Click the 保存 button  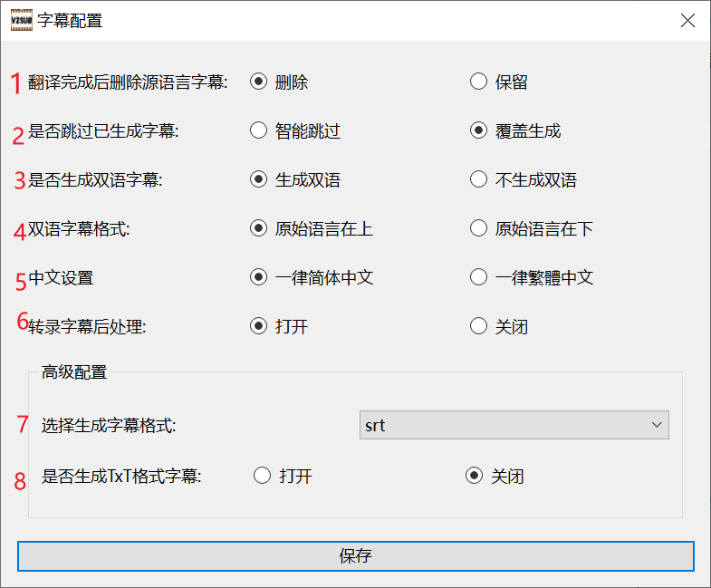[x=355, y=555]
